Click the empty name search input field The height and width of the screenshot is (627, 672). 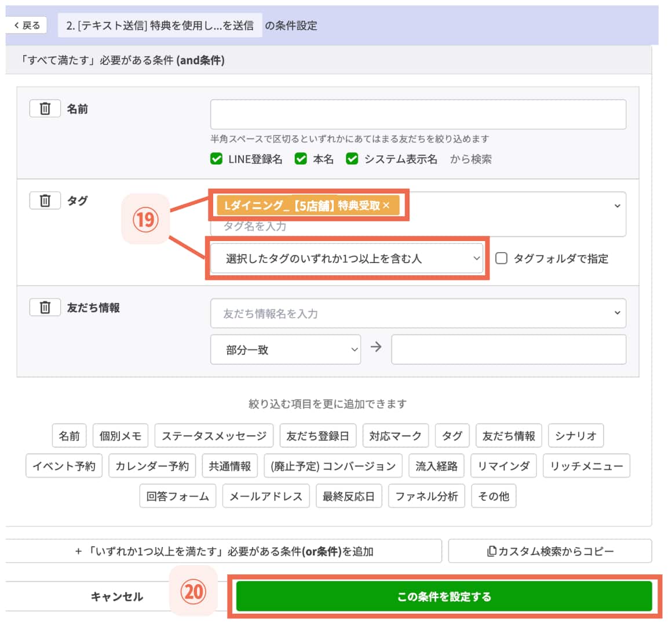click(418, 114)
